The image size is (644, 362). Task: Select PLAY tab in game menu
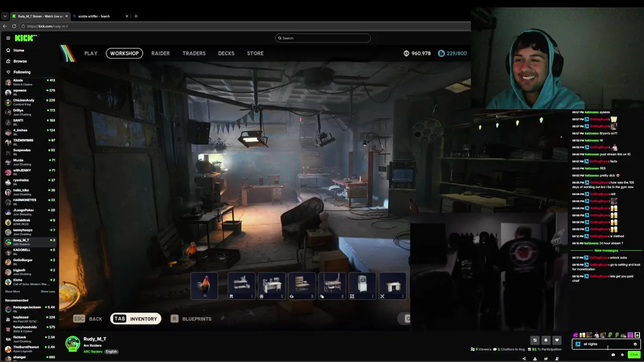pyautogui.click(x=91, y=53)
